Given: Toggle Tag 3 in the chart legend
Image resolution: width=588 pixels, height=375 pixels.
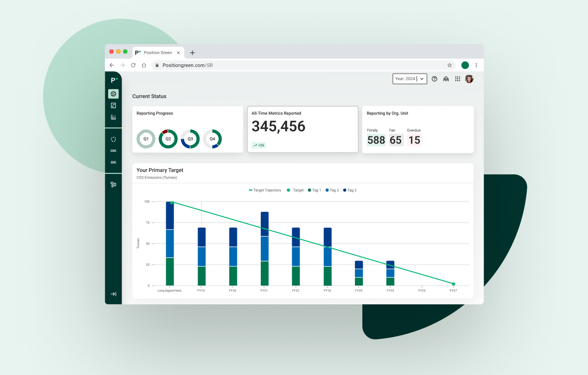Looking at the screenshot, I should click(x=350, y=190).
